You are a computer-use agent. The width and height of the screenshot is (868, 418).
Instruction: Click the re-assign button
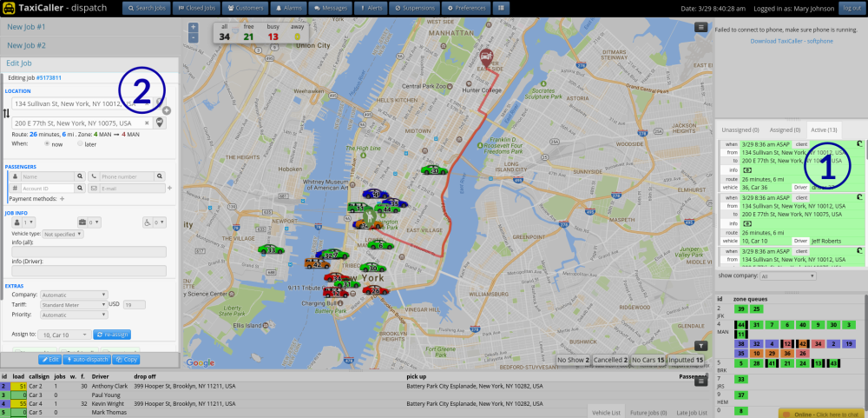112,335
